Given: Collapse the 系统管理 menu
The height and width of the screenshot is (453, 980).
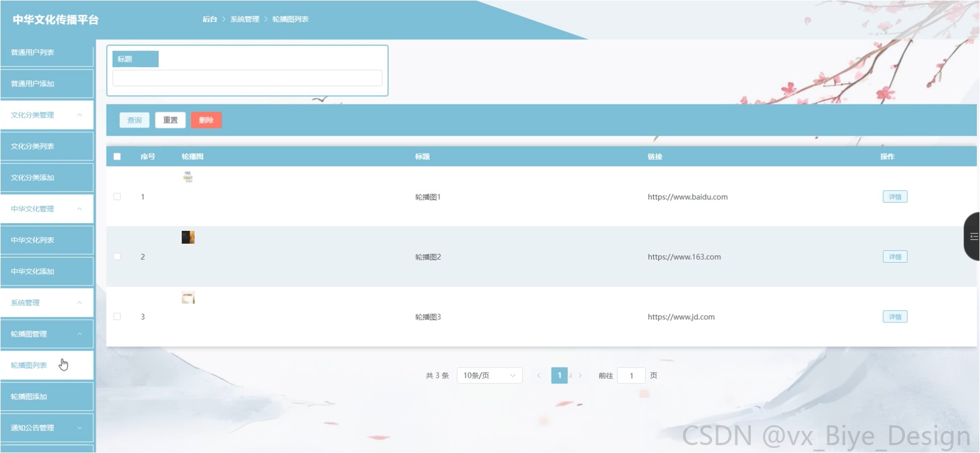Looking at the screenshot, I should (47, 303).
